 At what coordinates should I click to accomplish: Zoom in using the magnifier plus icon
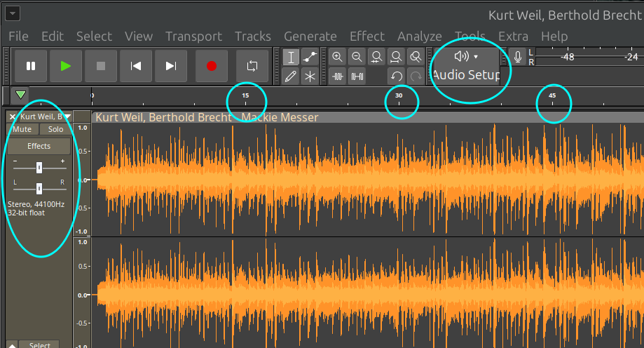point(337,57)
